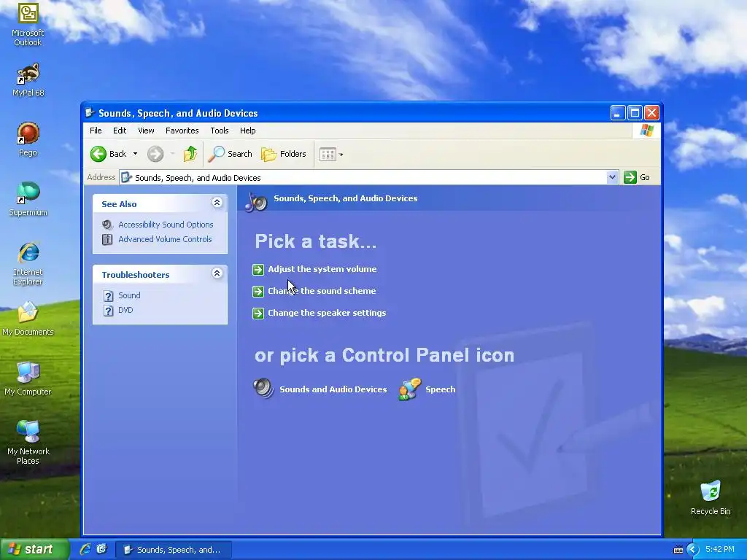Launch Internet Explorer from Quick Launch

point(85,549)
